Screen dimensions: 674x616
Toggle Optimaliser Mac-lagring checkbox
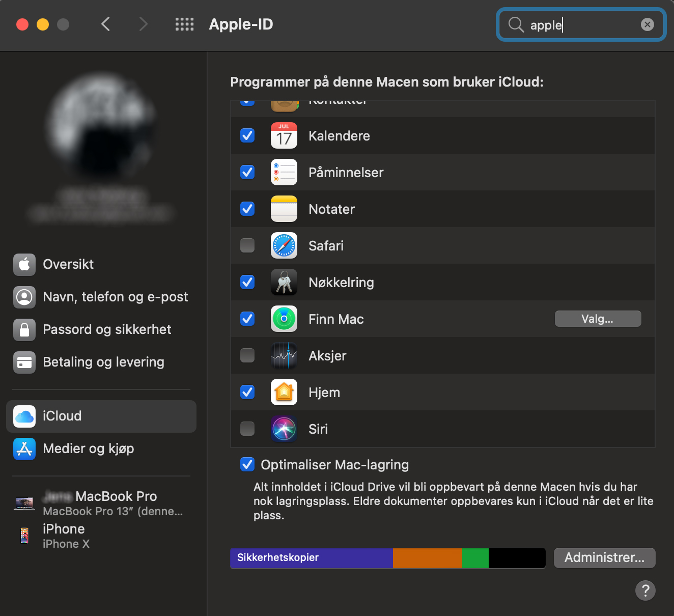click(x=247, y=464)
